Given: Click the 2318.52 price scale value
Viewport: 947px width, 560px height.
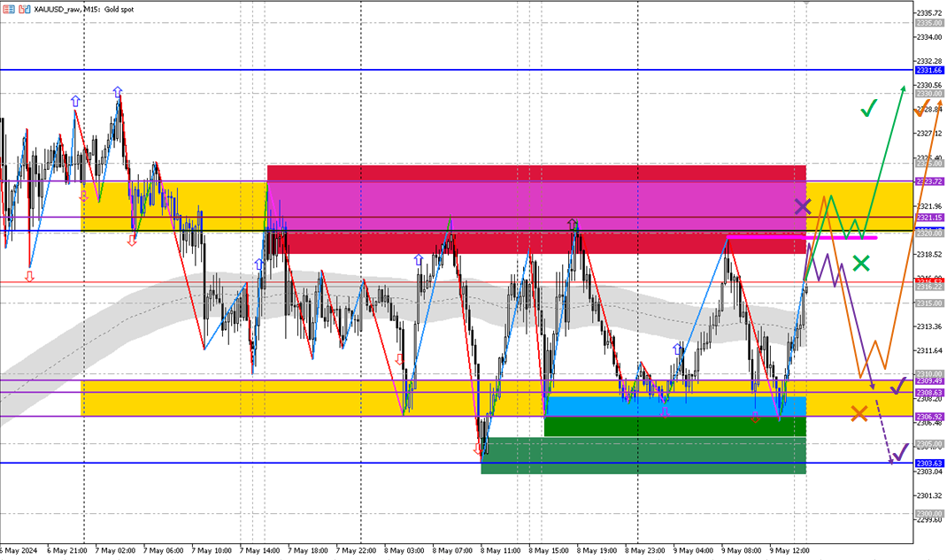Looking at the screenshot, I should pyautogui.click(x=929, y=255).
